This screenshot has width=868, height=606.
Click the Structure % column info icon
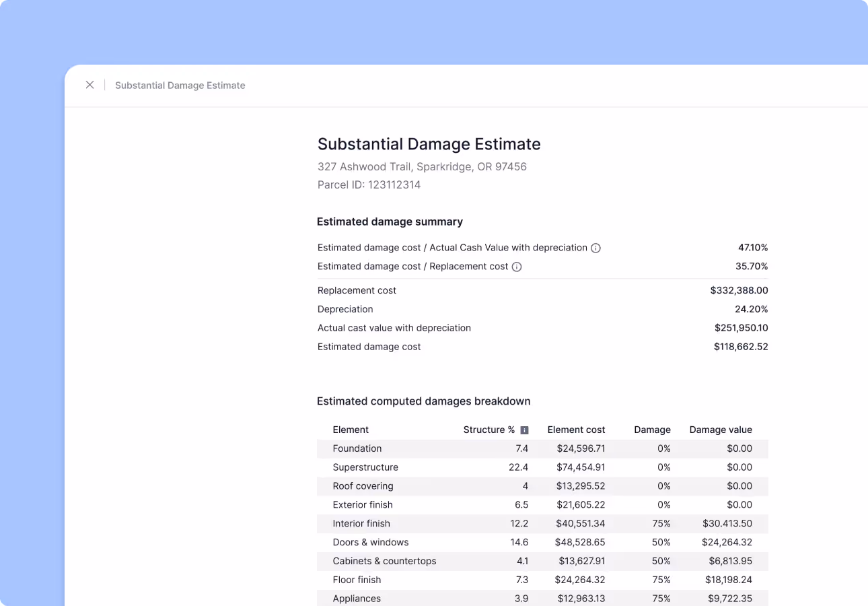click(x=525, y=430)
